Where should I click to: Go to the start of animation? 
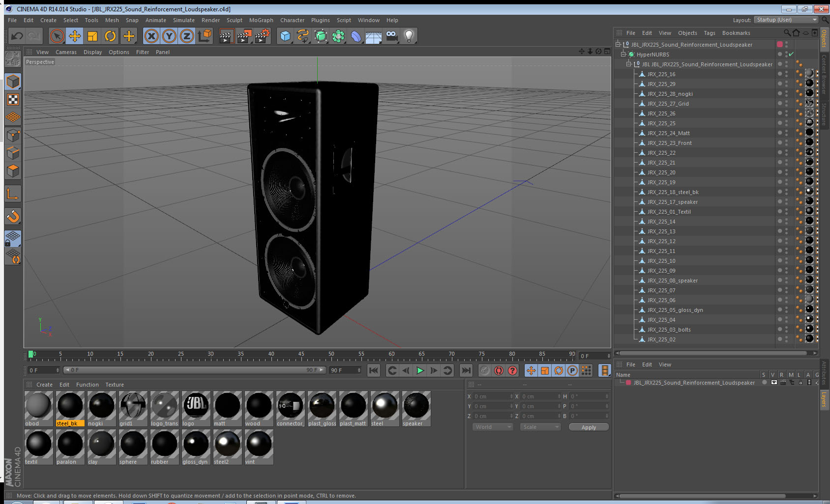[374, 370]
